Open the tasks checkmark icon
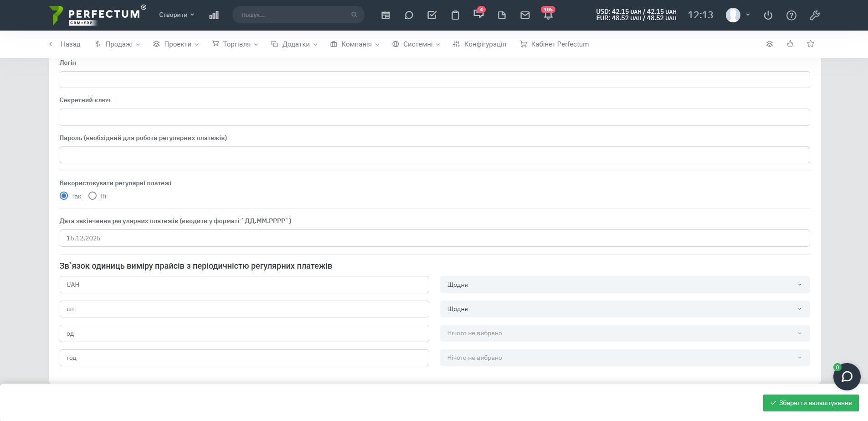 [432, 15]
